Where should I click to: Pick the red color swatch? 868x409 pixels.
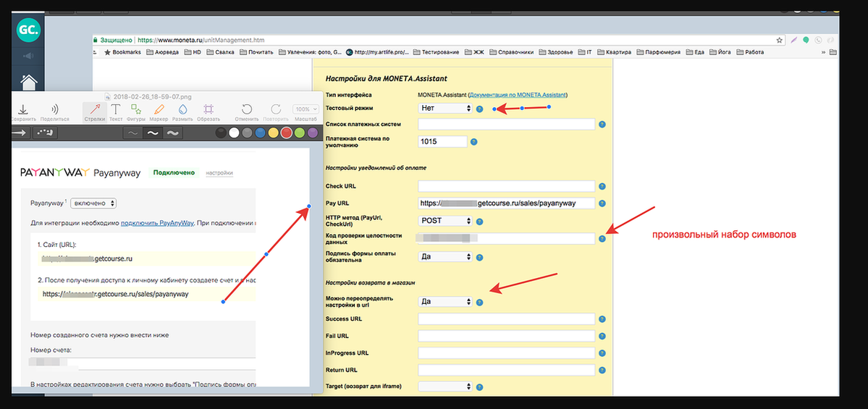[287, 132]
